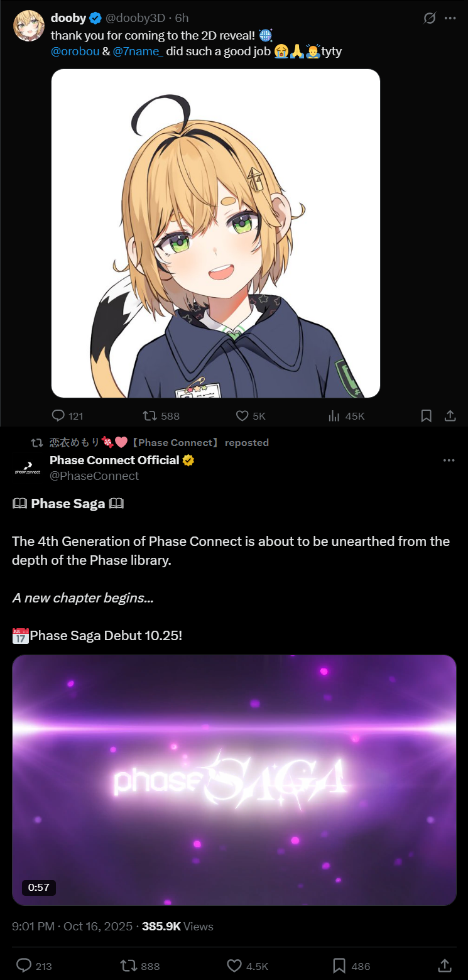Viewport: 468px width, 980px height.
Task: Click the Grok icon on dooby's post
Action: 430,18
